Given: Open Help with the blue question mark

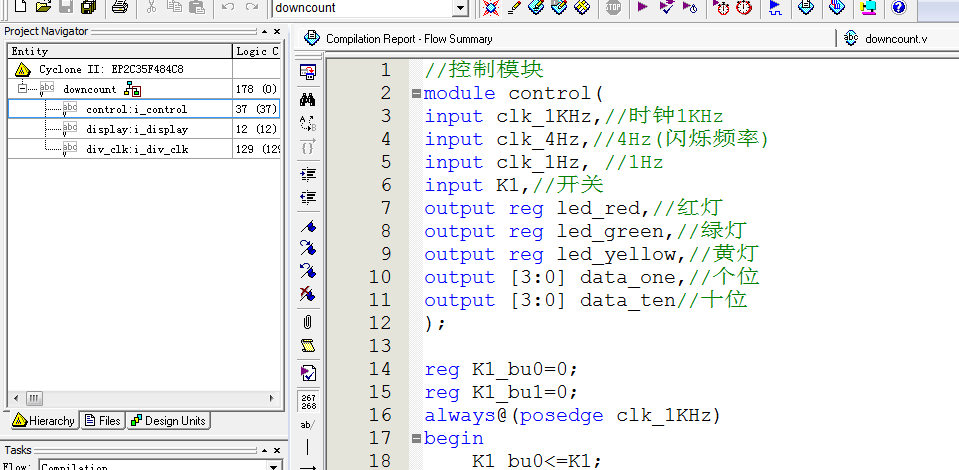Looking at the screenshot, I should (x=898, y=7).
